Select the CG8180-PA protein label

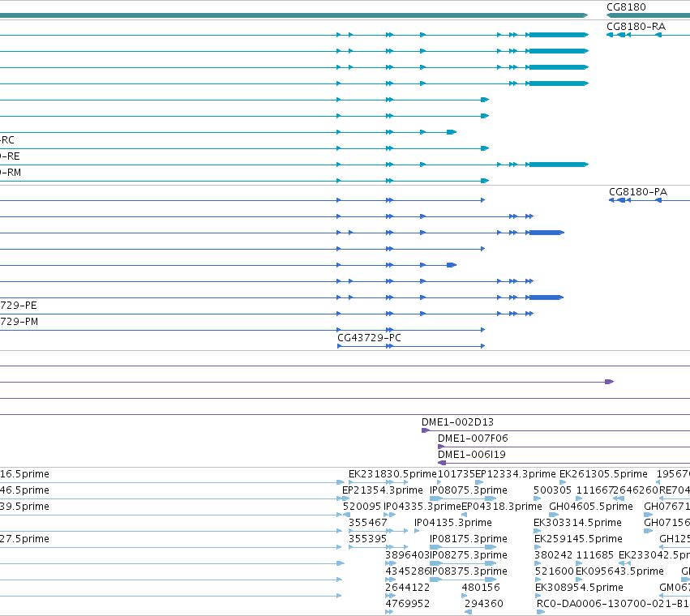(x=637, y=192)
